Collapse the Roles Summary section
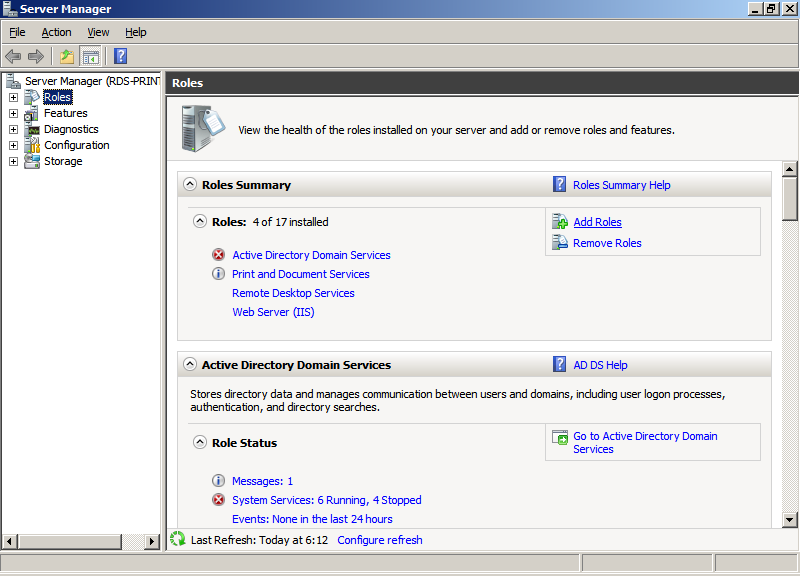The height and width of the screenshot is (576, 800). coord(190,184)
